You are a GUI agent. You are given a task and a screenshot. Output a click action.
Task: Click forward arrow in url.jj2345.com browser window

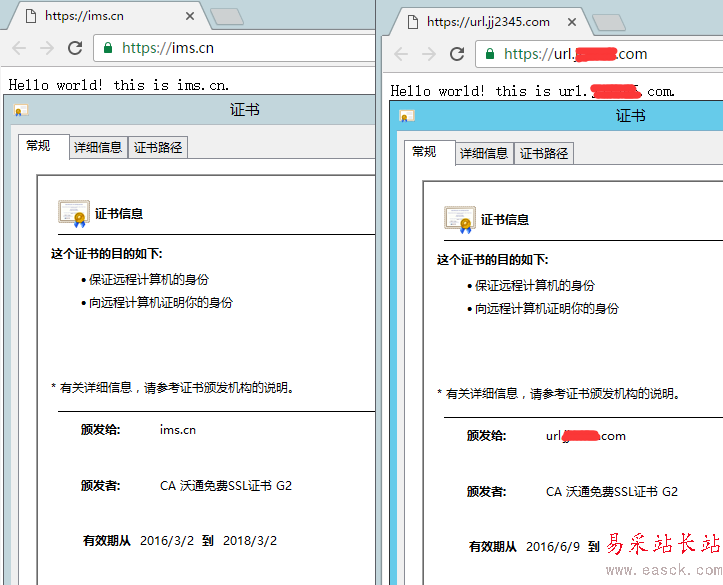[x=429, y=54]
